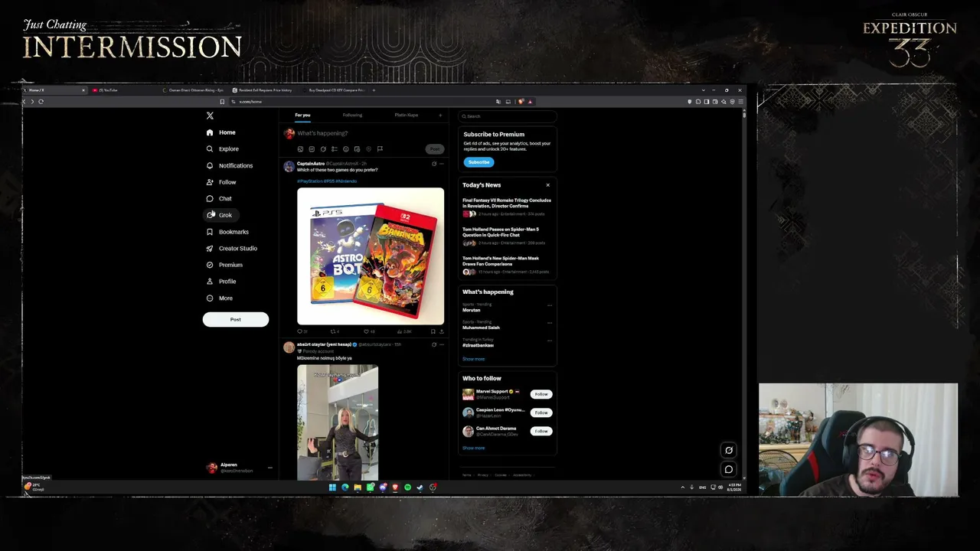Click the blue Subscribe button

(x=479, y=162)
